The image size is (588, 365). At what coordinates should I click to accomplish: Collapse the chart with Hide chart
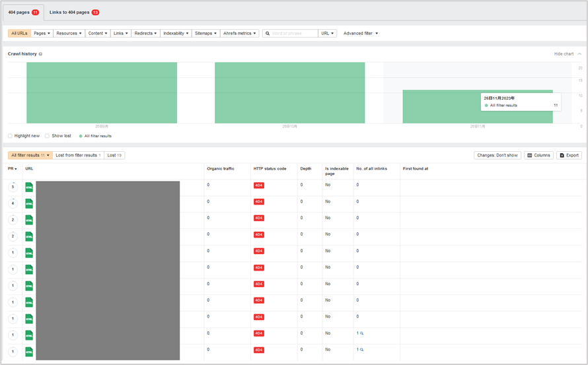[x=568, y=54]
